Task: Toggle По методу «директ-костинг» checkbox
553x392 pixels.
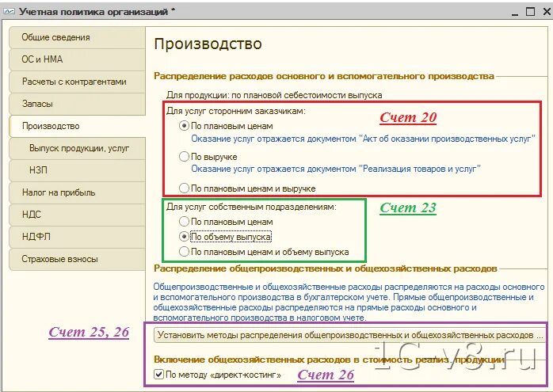Action: coord(158,375)
